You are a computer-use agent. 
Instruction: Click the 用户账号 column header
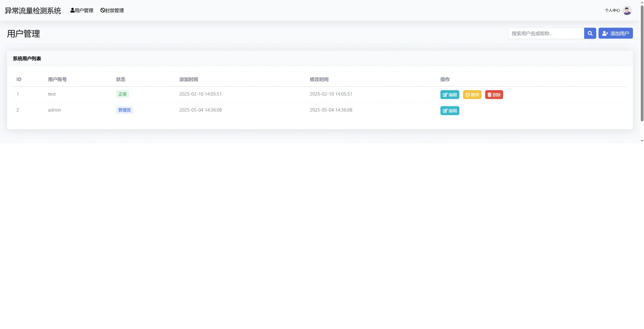(57, 79)
